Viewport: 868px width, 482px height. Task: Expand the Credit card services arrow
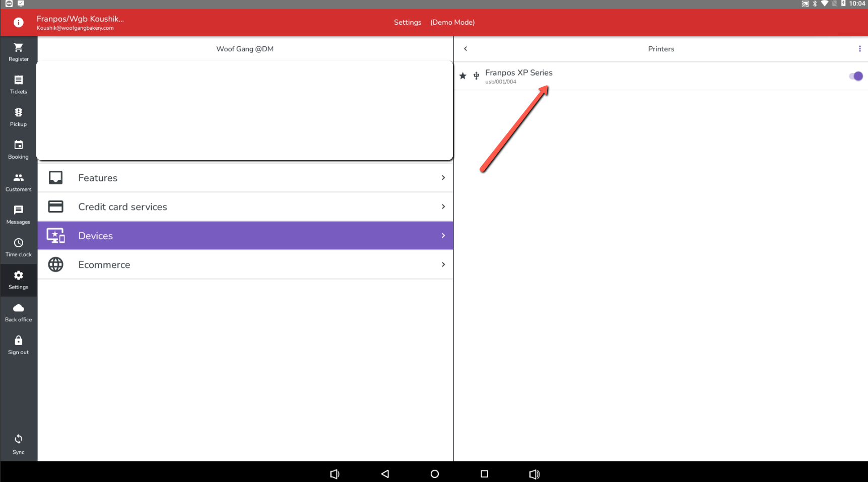pos(443,206)
